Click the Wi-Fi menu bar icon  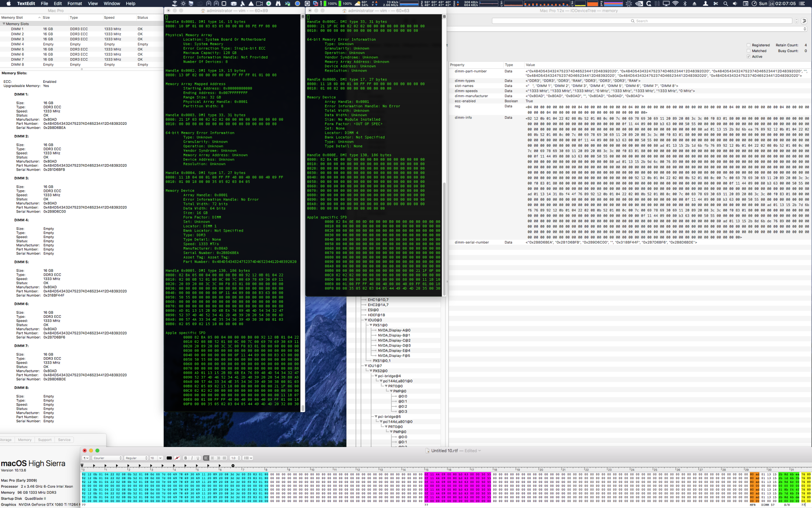[675, 3]
